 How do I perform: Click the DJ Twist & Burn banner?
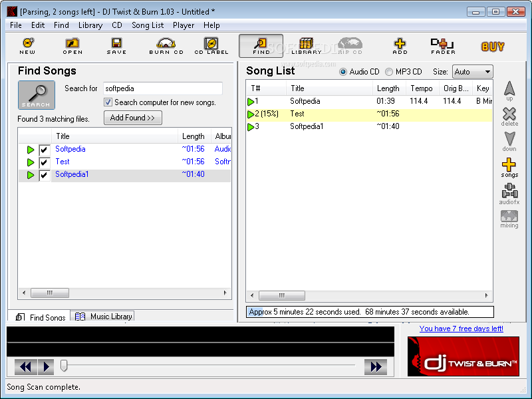pos(463,356)
